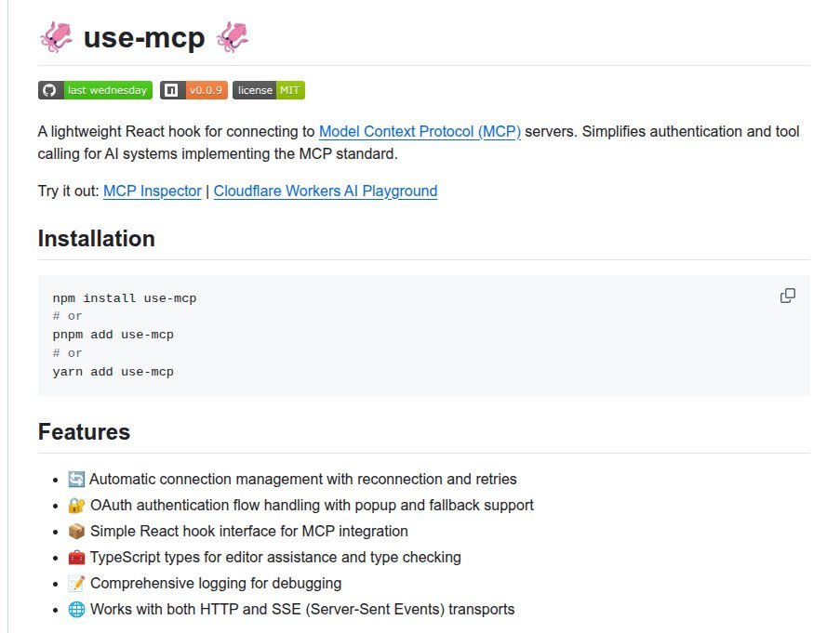Screen dimensions: 840x633
Task: Open the Model Context Protocol (MCP) link
Action: click(x=420, y=132)
